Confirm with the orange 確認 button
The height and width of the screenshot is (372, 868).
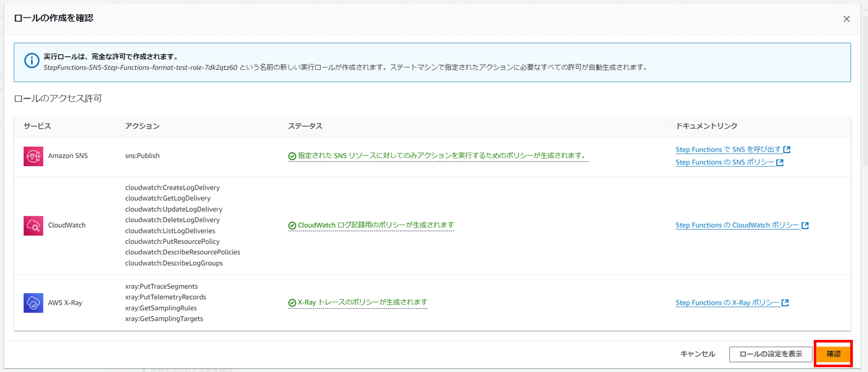click(x=833, y=354)
